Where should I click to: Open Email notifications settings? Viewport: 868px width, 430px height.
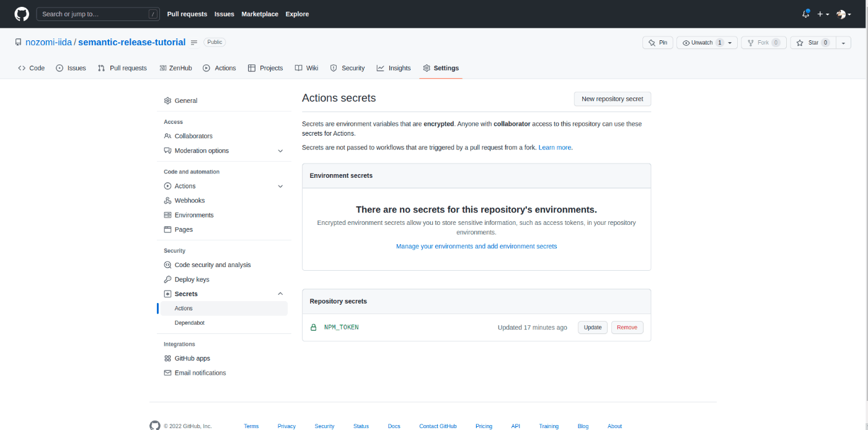[x=224, y=373]
